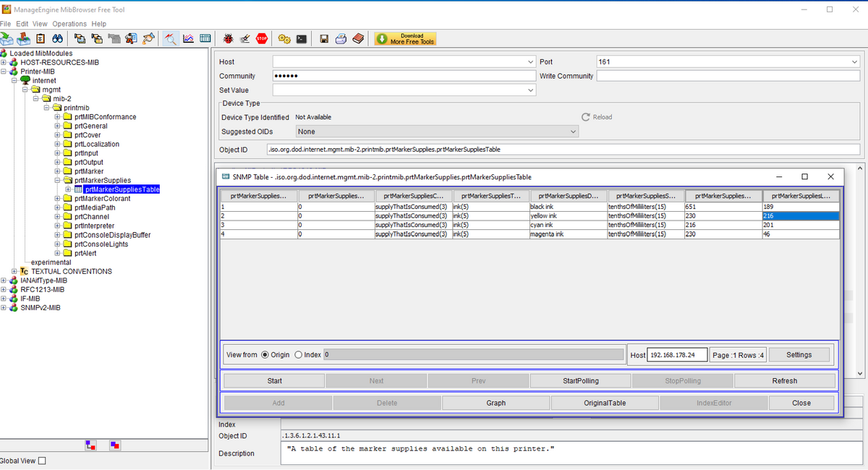Open the Operations menu
The height and width of the screenshot is (470, 868).
pyautogui.click(x=69, y=24)
